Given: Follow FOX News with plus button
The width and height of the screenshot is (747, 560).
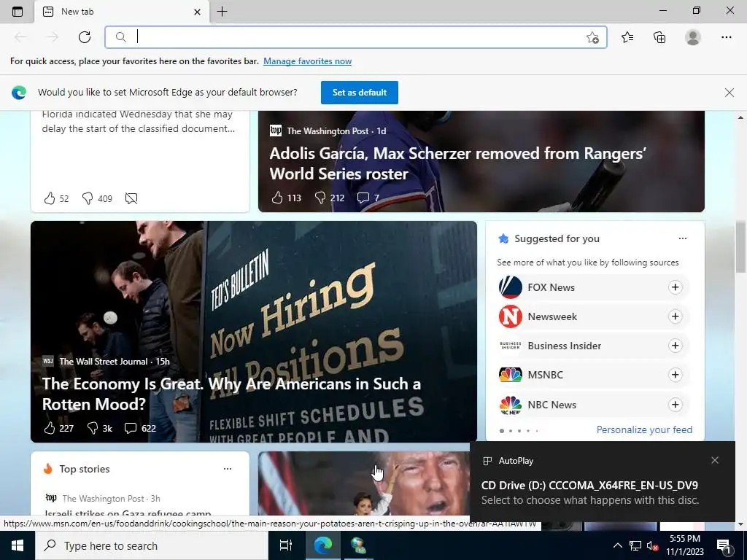Looking at the screenshot, I should click(x=675, y=287).
